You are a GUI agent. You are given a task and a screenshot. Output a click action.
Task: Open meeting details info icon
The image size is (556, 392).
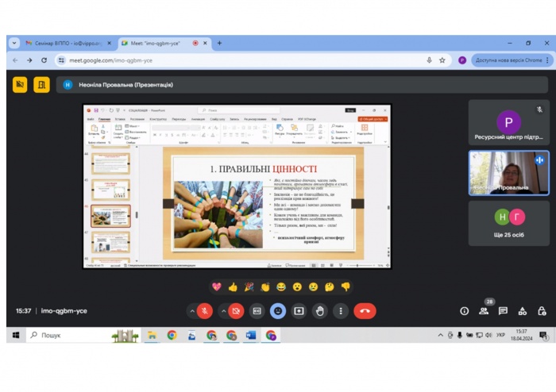pos(465,311)
